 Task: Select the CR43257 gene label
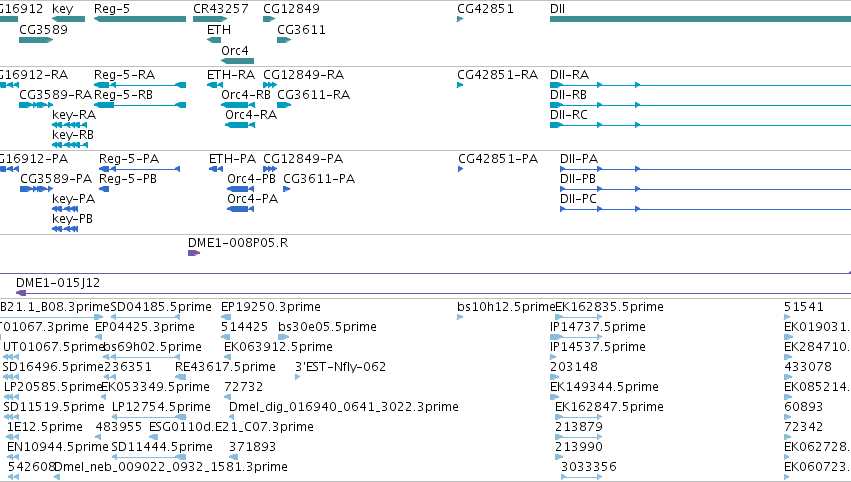221,9
